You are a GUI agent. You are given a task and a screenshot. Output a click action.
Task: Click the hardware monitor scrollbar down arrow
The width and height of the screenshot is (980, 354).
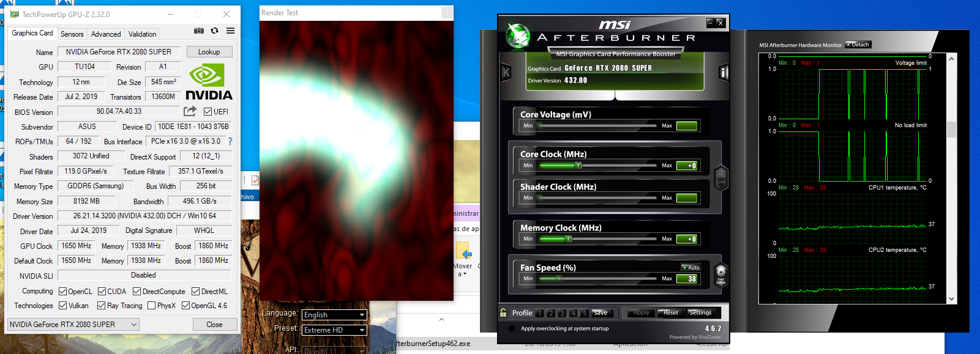(951, 299)
